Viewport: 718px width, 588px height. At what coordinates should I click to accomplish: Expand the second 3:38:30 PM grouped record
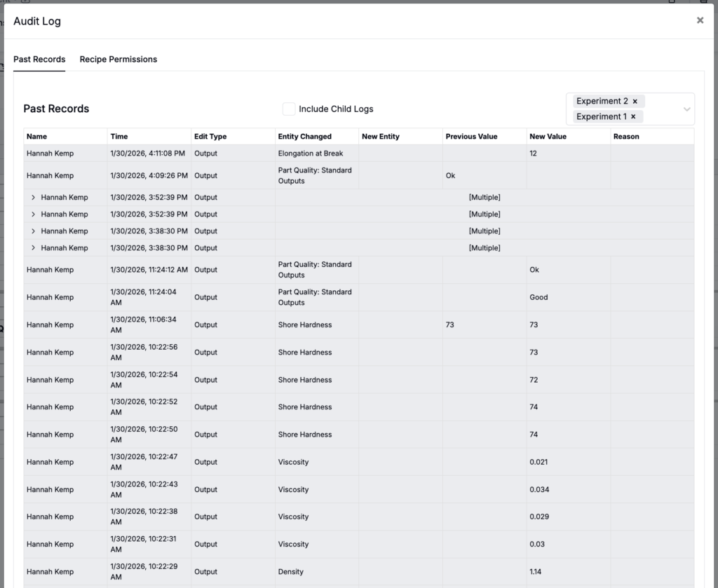[x=33, y=248]
